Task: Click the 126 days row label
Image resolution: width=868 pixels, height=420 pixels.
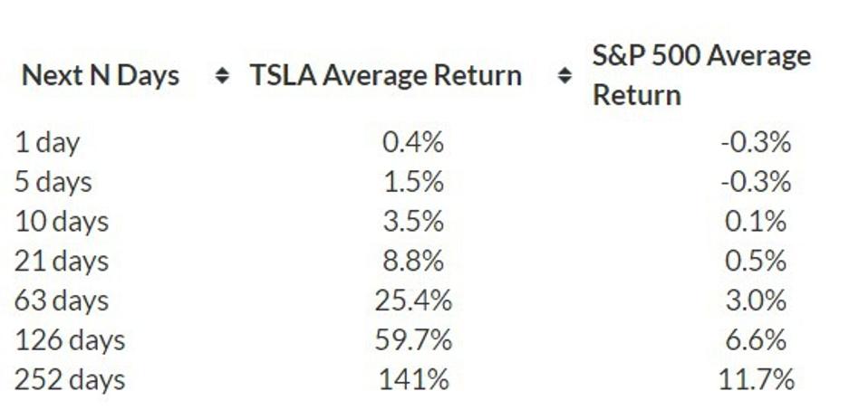Action: coord(69,340)
